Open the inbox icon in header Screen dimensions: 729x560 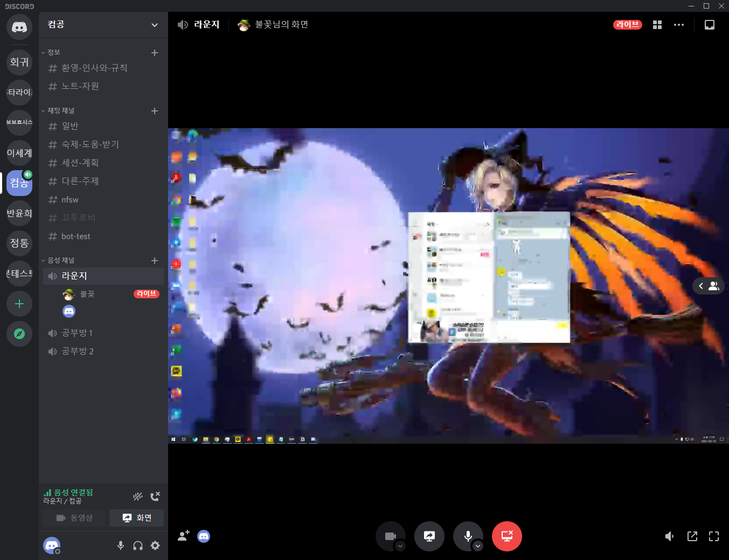[710, 25]
